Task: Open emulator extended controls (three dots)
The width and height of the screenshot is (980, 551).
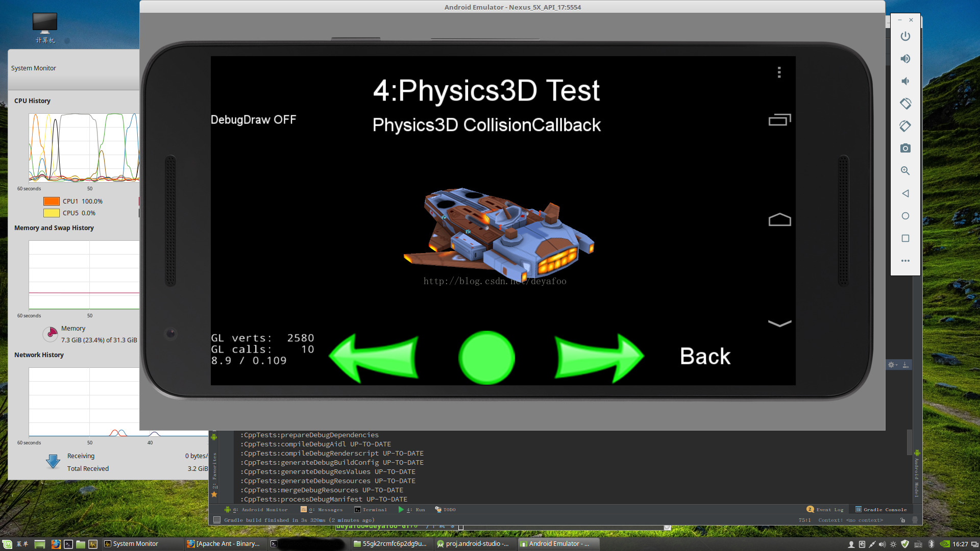Action: click(x=905, y=261)
